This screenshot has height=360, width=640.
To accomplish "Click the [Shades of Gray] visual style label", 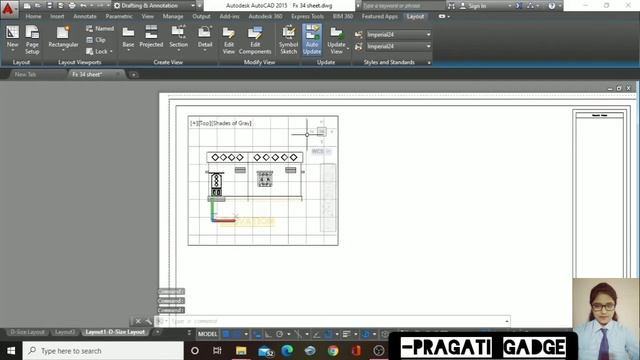I will (233, 123).
